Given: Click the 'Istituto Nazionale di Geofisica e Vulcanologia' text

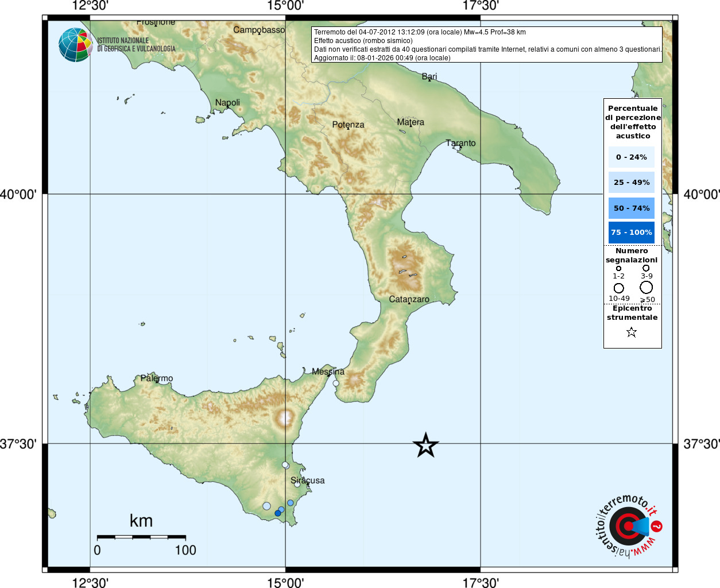Looking at the screenshot, I should [136, 45].
